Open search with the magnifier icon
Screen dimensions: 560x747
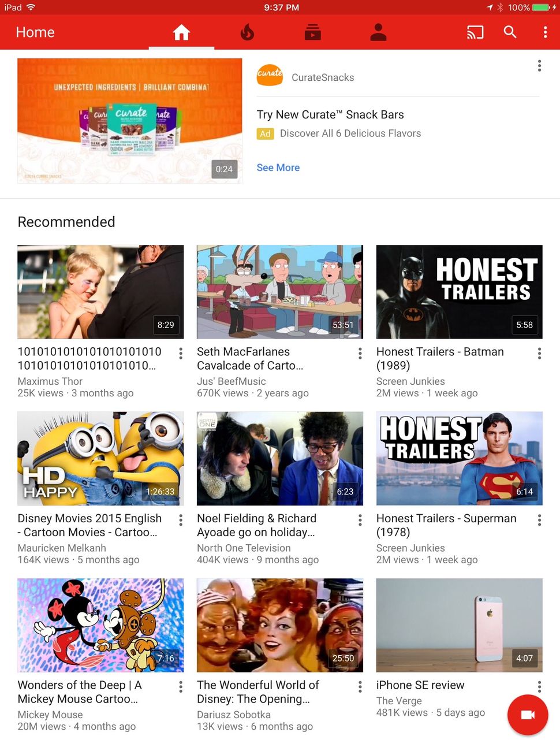click(x=510, y=32)
